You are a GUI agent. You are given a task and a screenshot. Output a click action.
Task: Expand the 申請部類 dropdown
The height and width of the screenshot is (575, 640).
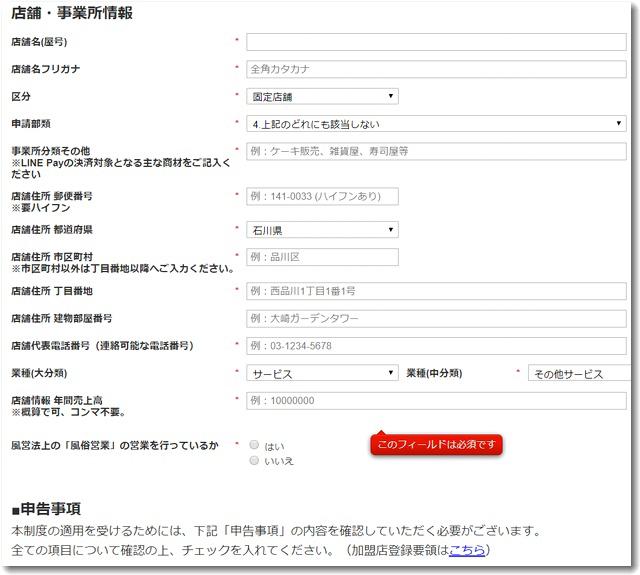436,124
